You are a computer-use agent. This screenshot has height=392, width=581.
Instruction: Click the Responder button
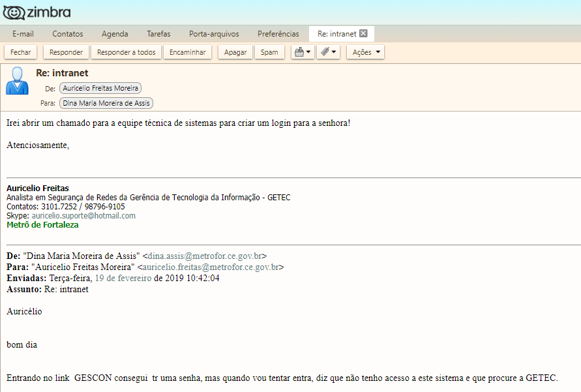tap(66, 52)
